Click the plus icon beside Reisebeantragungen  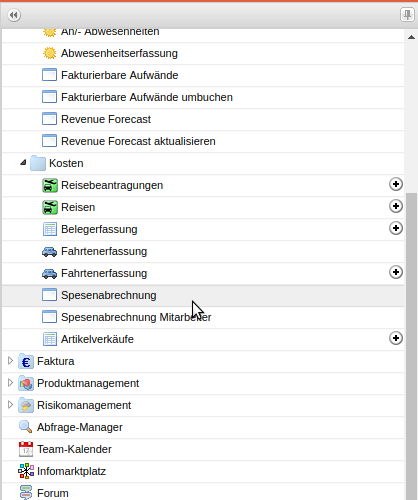(396, 184)
